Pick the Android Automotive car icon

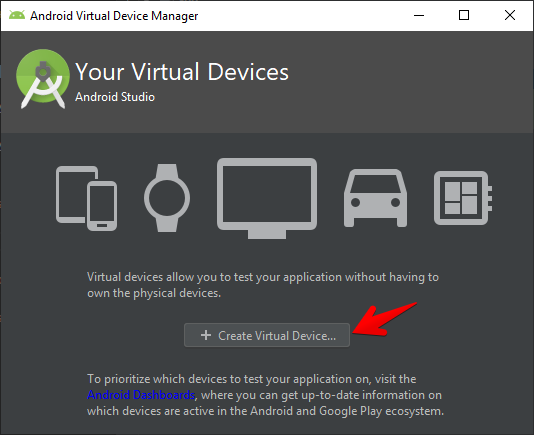click(x=375, y=198)
